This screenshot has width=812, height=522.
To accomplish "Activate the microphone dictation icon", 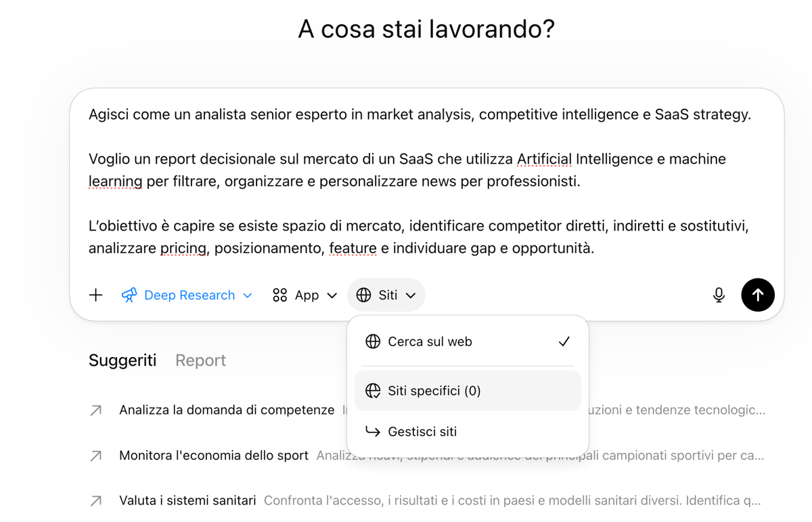I will point(719,295).
